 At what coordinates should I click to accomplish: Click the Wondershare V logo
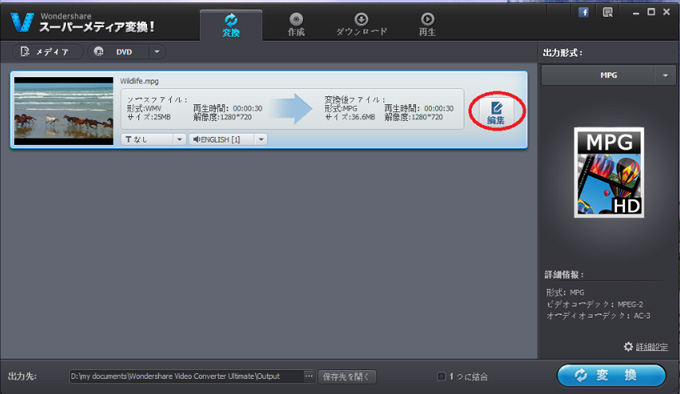pyautogui.click(x=22, y=22)
